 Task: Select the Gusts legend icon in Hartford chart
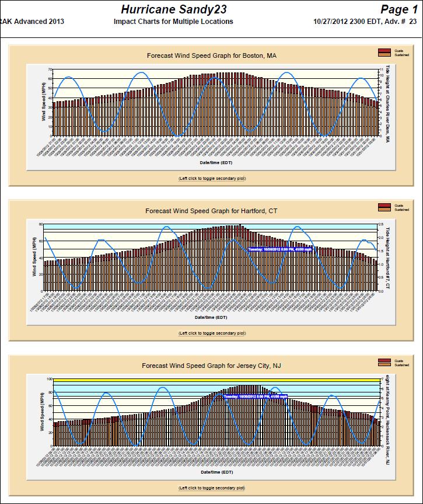pyautogui.click(x=384, y=206)
